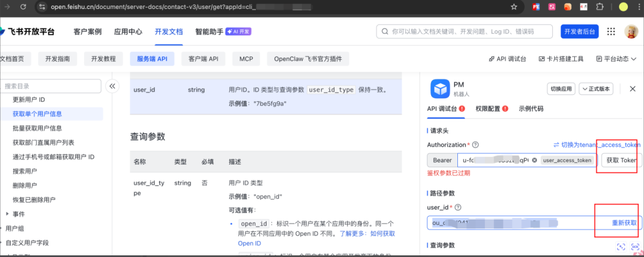
Task: Open the nine-dot apps grid
Action: (611, 32)
